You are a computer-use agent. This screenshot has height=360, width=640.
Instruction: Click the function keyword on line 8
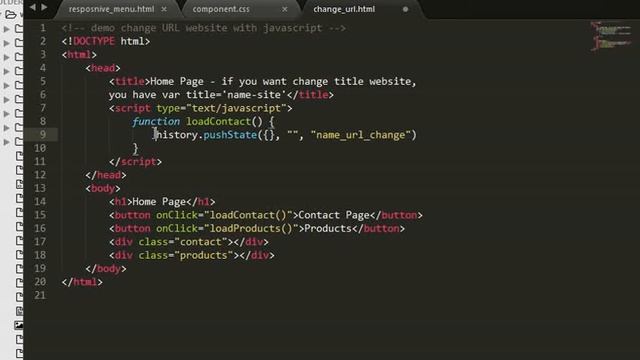(156, 122)
